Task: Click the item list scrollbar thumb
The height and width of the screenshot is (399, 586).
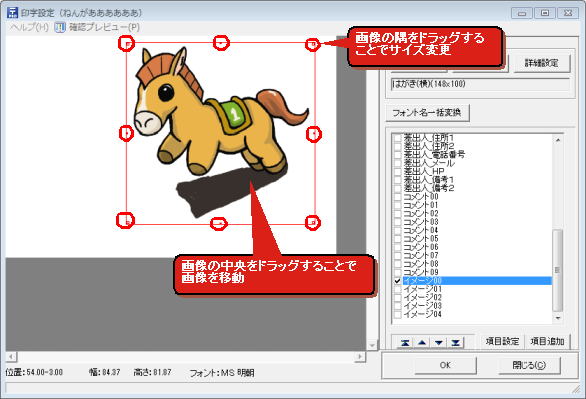Action: coord(558,270)
